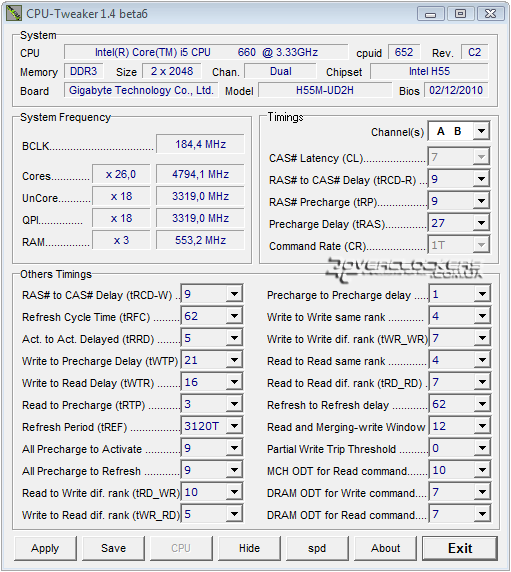This screenshot has height=572, width=511.
Task: Click the Cores frequency 4794,1 MHz field
Action: click(x=200, y=174)
